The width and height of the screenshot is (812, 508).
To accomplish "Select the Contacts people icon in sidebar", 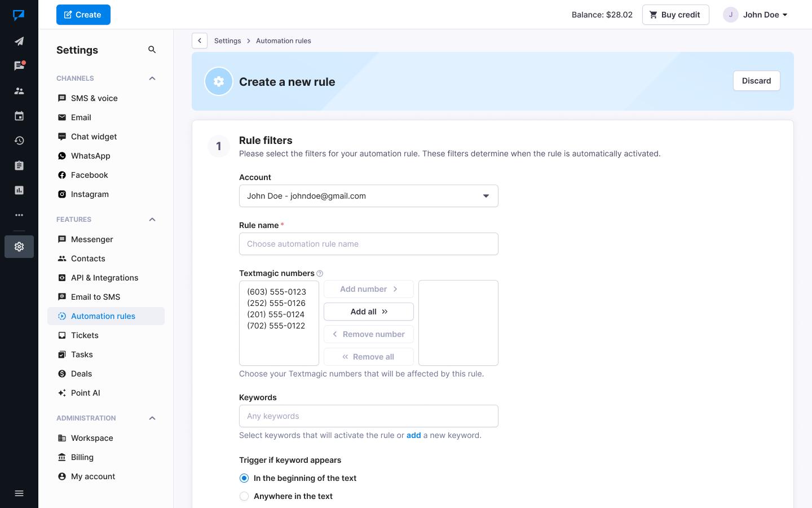I will pos(19,90).
